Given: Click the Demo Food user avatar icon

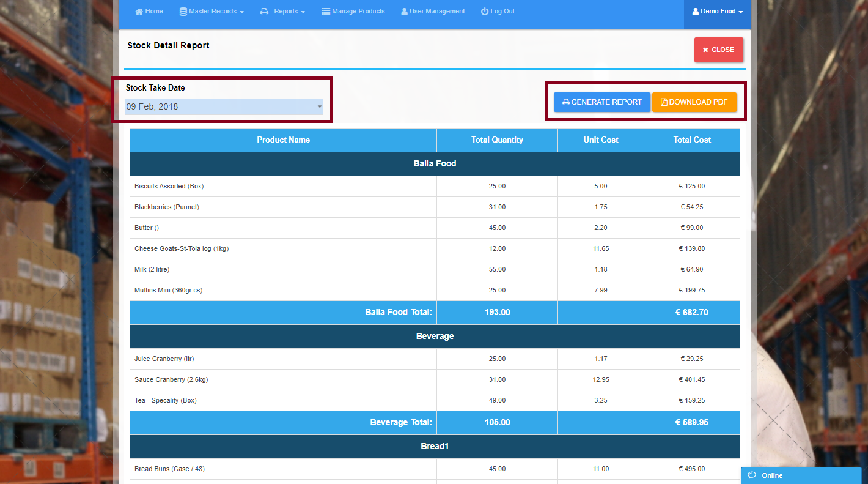Looking at the screenshot, I should point(695,12).
